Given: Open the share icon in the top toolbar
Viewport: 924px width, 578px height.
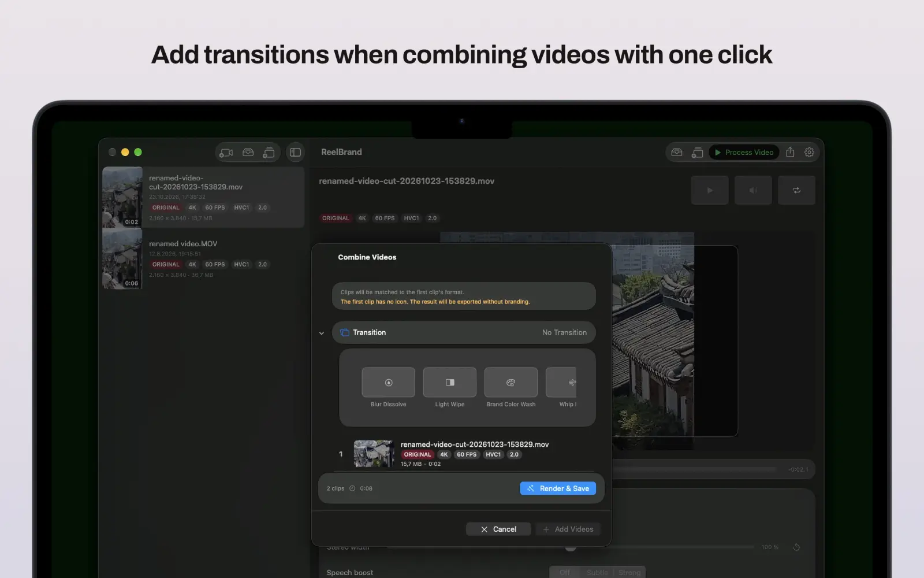Looking at the screenshot, I should (x=790, y=152).
